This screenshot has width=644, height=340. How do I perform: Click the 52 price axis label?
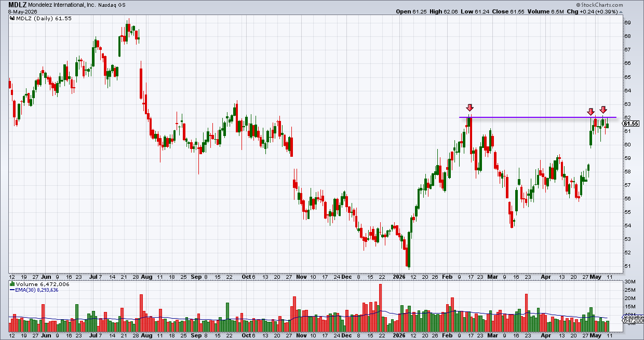[627, 253]
